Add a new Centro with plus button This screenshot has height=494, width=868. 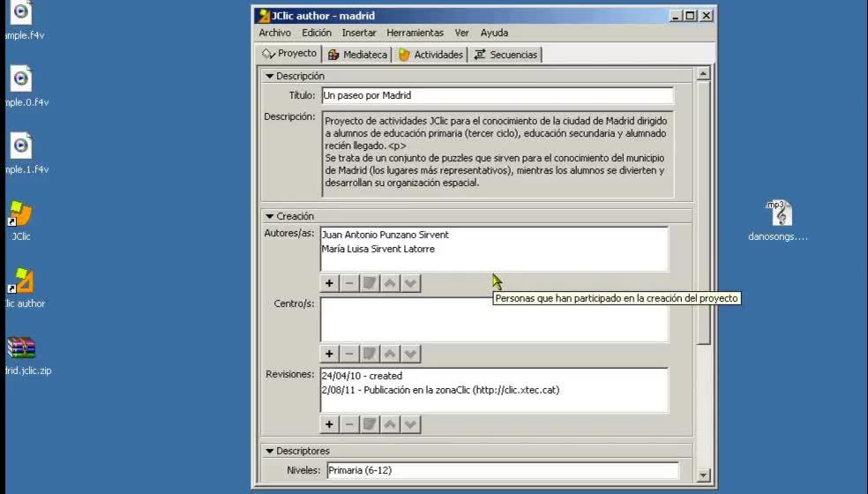[329, 354]
